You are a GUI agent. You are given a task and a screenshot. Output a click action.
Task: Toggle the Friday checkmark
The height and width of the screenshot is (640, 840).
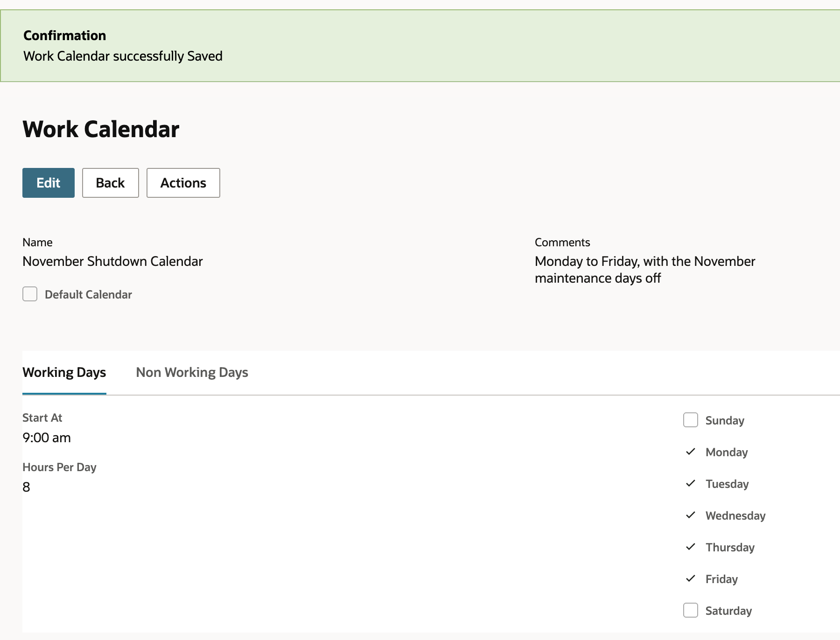pyautogui.click(x=691, y=578)
